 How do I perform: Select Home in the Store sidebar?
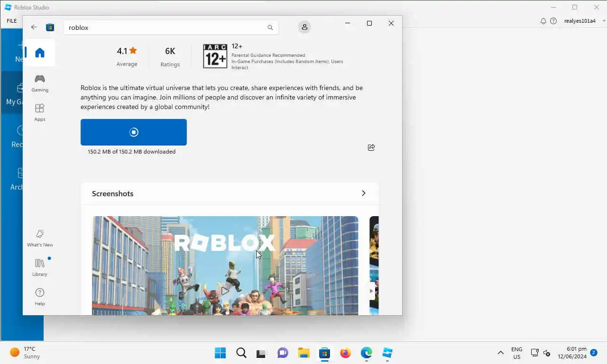pyautogui.click(x=40, y=53)
